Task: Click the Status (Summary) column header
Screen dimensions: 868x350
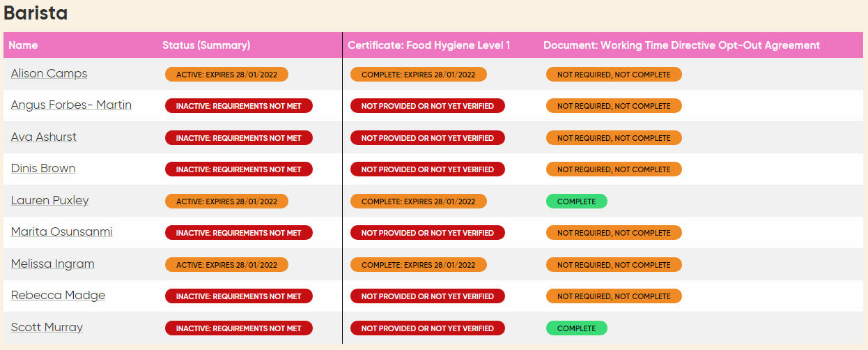Action: pos(206,45)
